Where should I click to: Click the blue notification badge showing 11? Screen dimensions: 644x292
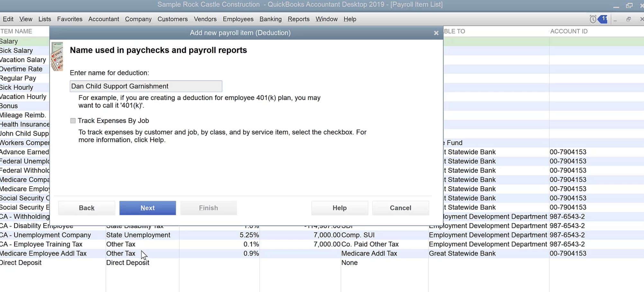point(603,19)
